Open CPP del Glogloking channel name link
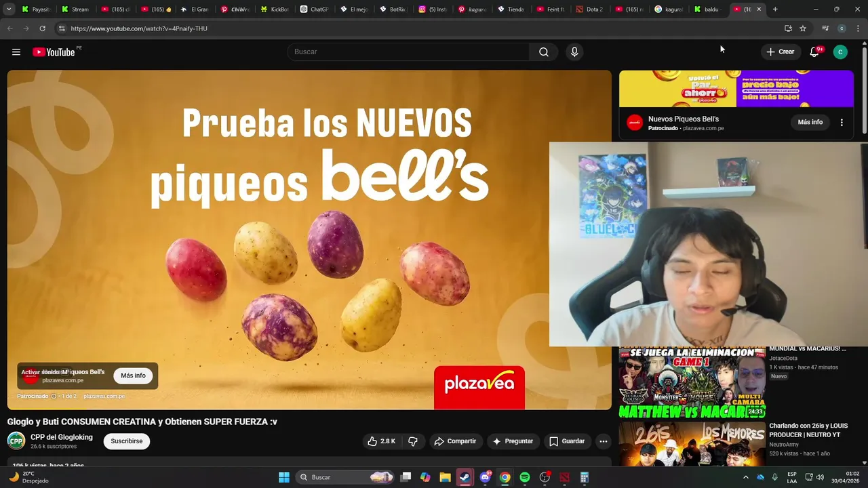The height and width of the screenshot is (488, 868). pyautogui.click(x=62, y=437)
